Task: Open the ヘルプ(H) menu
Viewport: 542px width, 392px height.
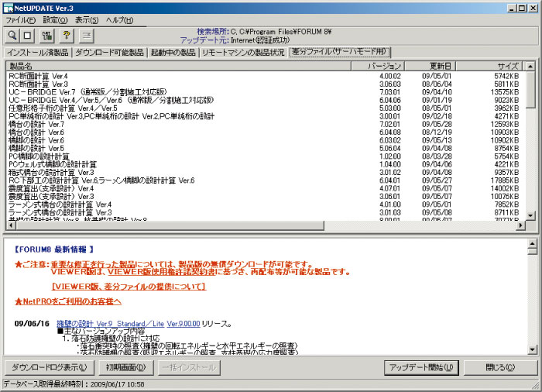Action: pyautogui.click(x=119, y=20)
